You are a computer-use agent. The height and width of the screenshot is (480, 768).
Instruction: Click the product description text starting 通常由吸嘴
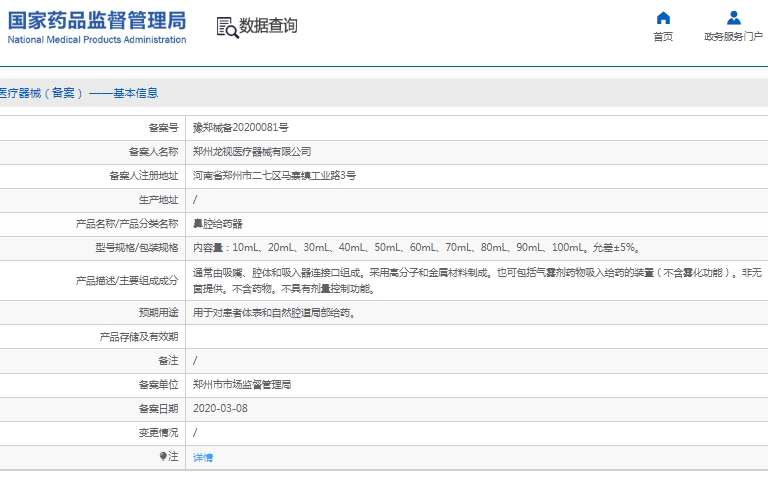(477, 281)
